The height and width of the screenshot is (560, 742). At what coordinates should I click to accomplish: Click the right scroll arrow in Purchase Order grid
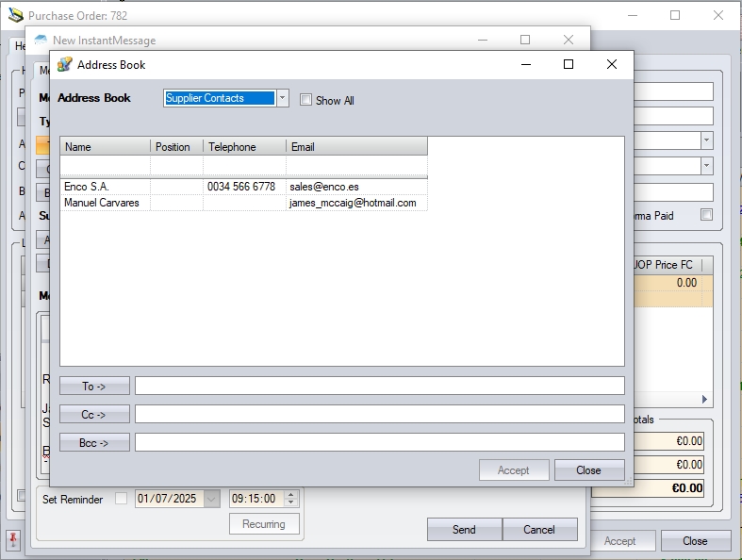tap(704, 399)
